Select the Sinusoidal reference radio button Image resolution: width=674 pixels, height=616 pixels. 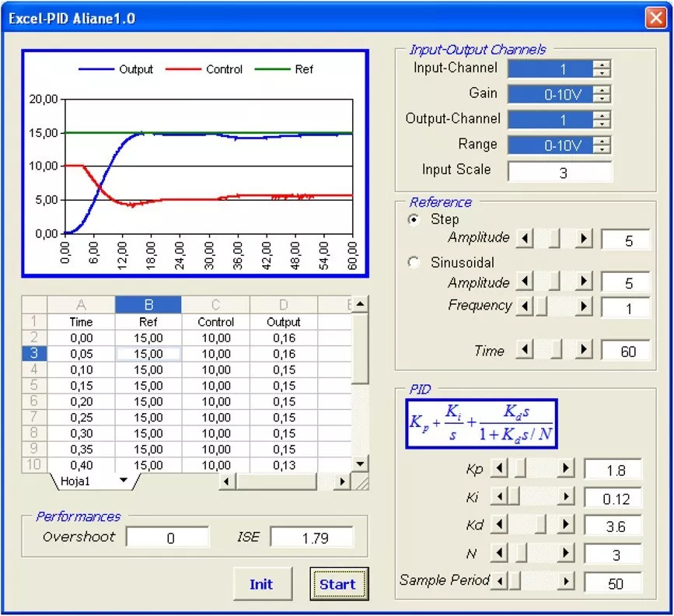(x=414, y=263)
